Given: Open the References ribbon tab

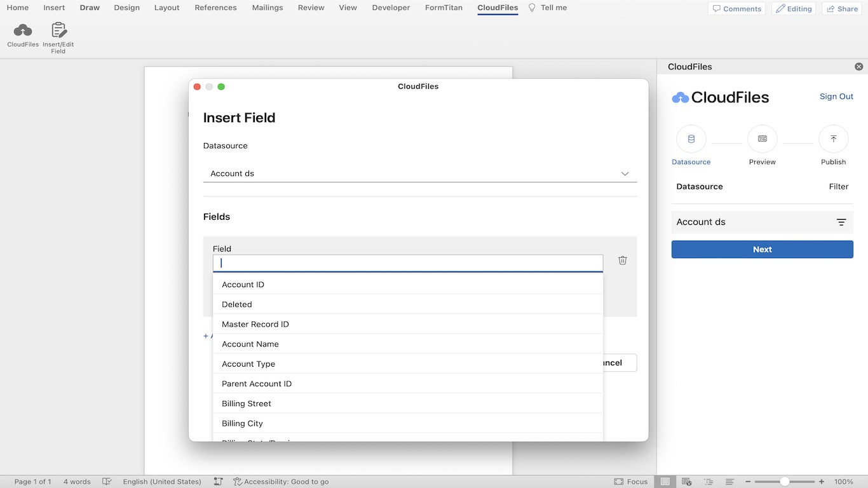Looking at the screenshot, I should [x=215, y=8].
